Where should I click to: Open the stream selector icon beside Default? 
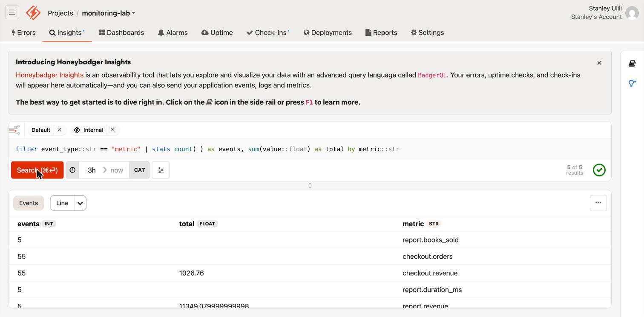pos(15,130)
